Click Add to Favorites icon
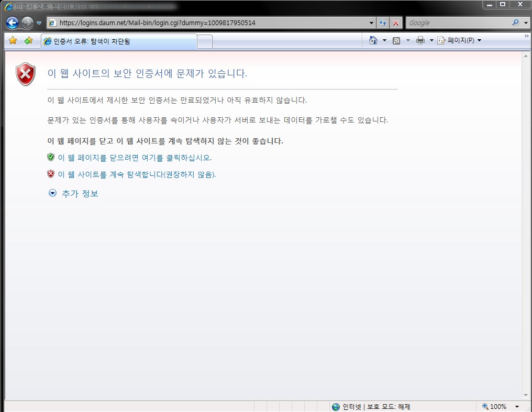The width and height of the screenshot is (532, 412). coord(28,40)
